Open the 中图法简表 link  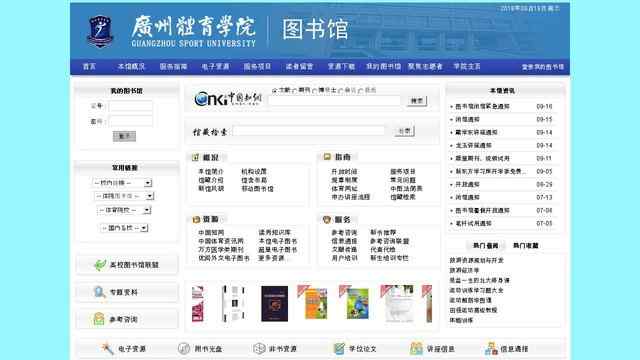click(406, 189)
